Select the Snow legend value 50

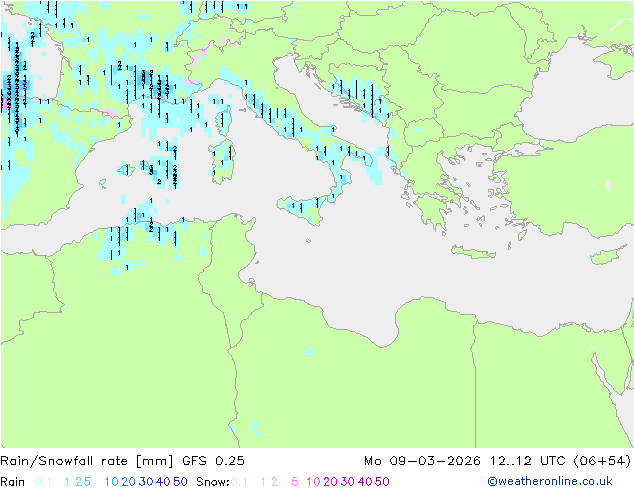click(382, 482)
